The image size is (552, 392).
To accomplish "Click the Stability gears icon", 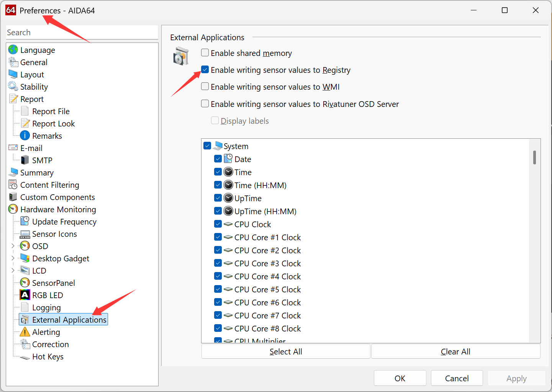I will coord(13,87).
